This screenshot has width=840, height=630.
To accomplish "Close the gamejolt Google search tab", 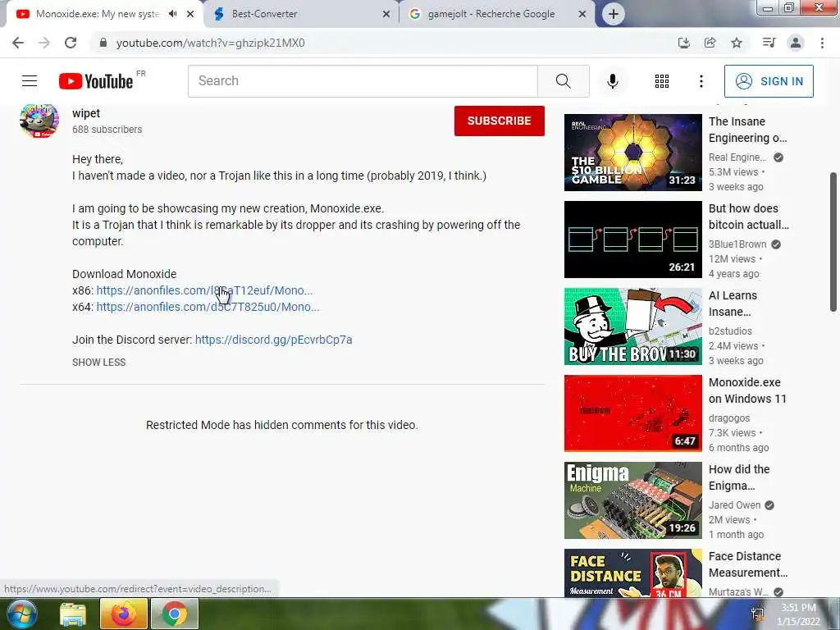I will (582, 14).
